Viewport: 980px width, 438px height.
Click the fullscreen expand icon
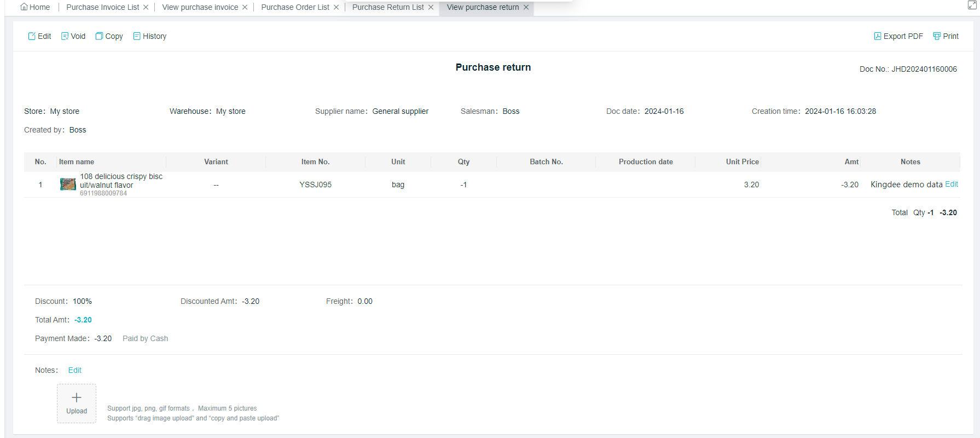[x=972, y=5]
